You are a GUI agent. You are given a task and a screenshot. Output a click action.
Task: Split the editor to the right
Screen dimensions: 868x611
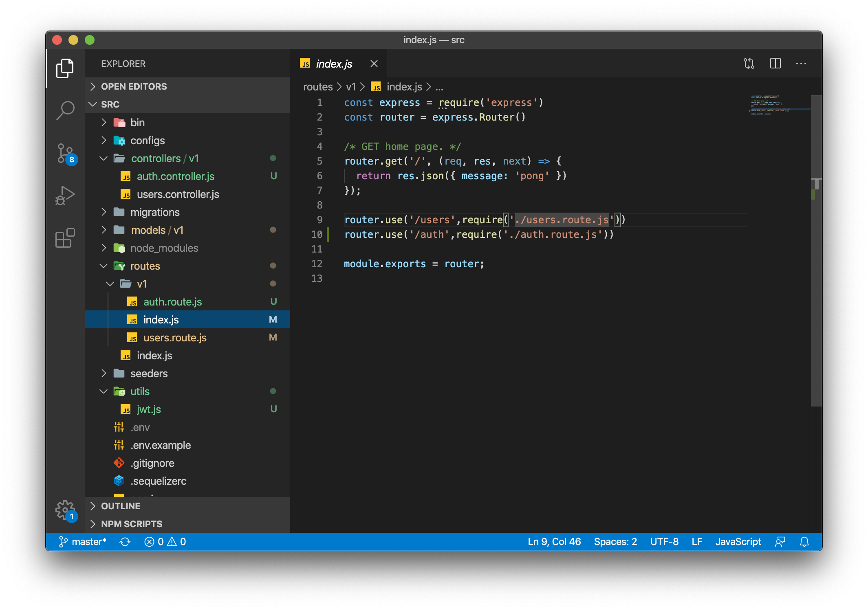[775, 64]
